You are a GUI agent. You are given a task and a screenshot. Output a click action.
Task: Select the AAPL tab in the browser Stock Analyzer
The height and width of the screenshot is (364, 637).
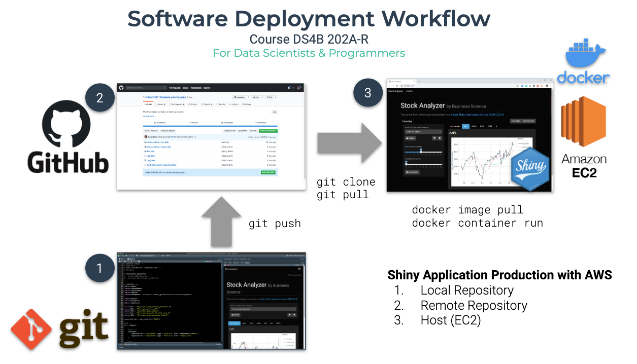pyautogui.click(x=465, y=125)
